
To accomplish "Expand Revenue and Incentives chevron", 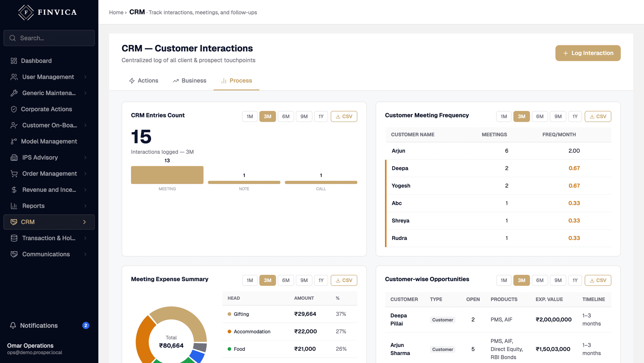I will 85,190.
